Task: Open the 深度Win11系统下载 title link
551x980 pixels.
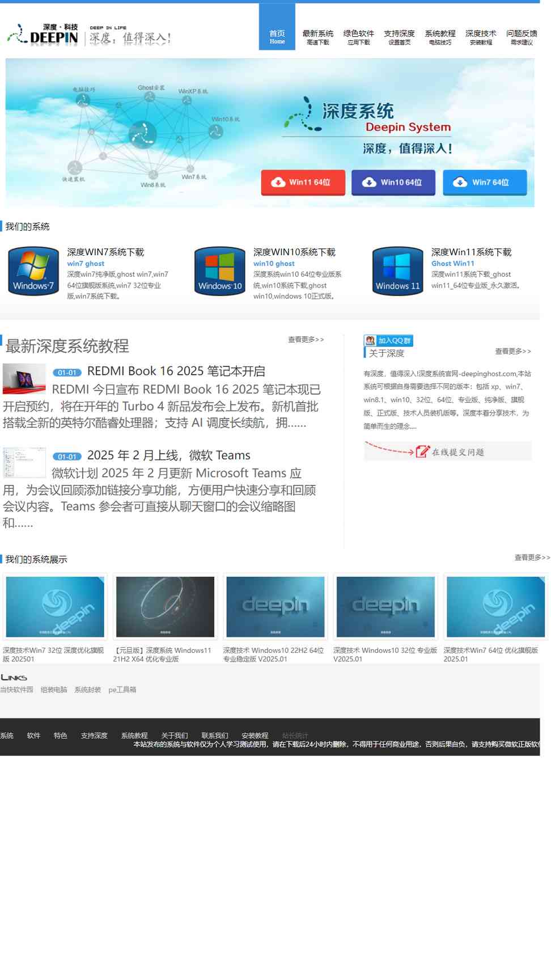Action: (x=471, y=252)
